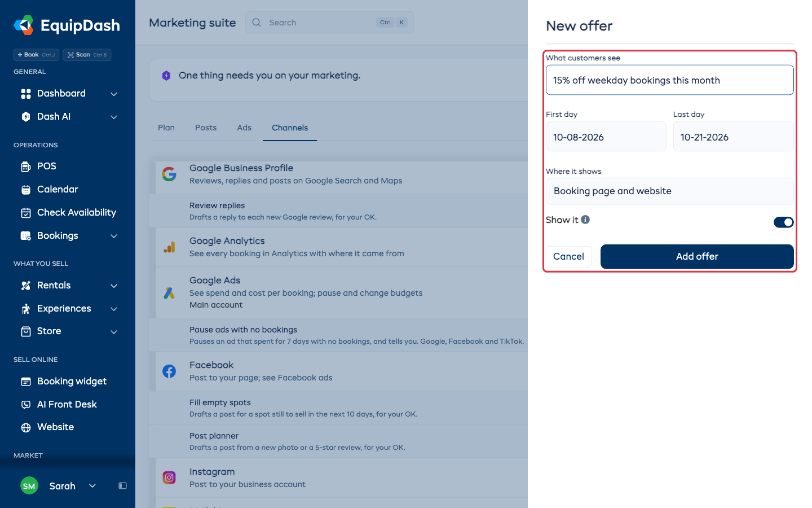
Task: Expand the Experiences submenu chevron
Action: (114, 309)
